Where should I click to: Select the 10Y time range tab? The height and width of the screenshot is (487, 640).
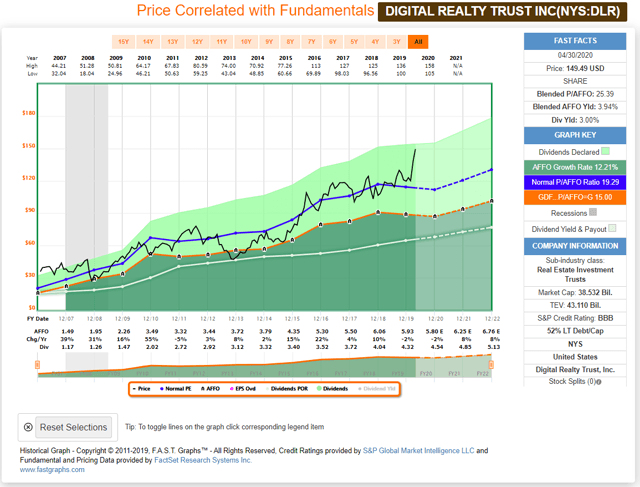pyautogui.click(x=246, y=42)
